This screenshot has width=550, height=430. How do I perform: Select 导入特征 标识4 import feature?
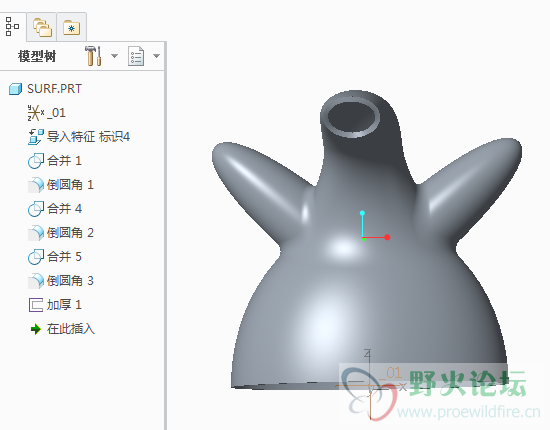[x=79, y=136]
